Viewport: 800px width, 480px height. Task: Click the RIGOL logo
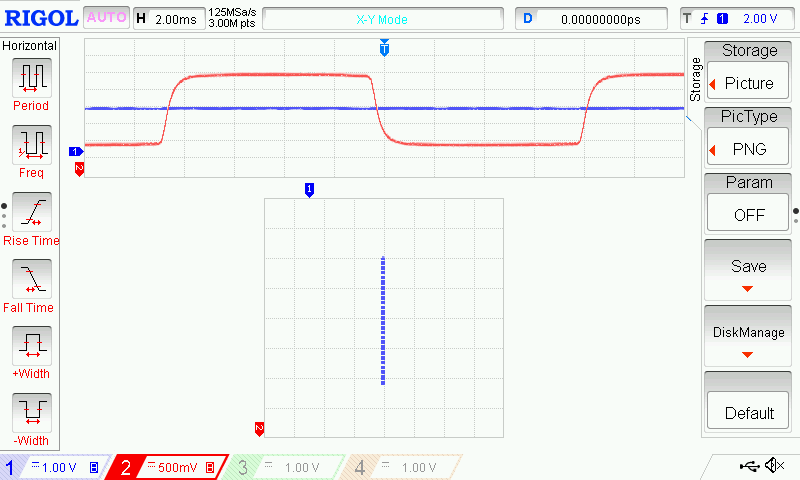pos(41,18)
